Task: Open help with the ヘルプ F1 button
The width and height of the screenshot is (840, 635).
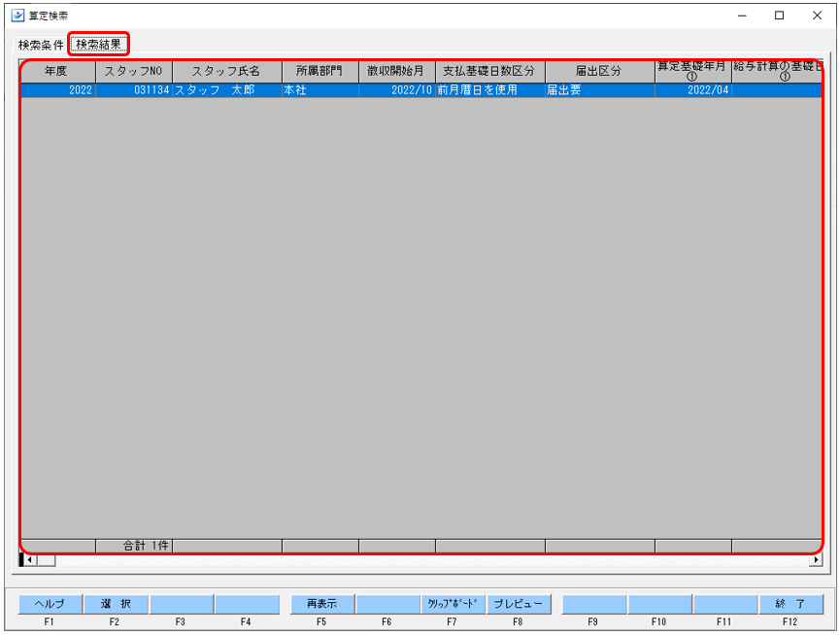Action: [x=50, y=604]
